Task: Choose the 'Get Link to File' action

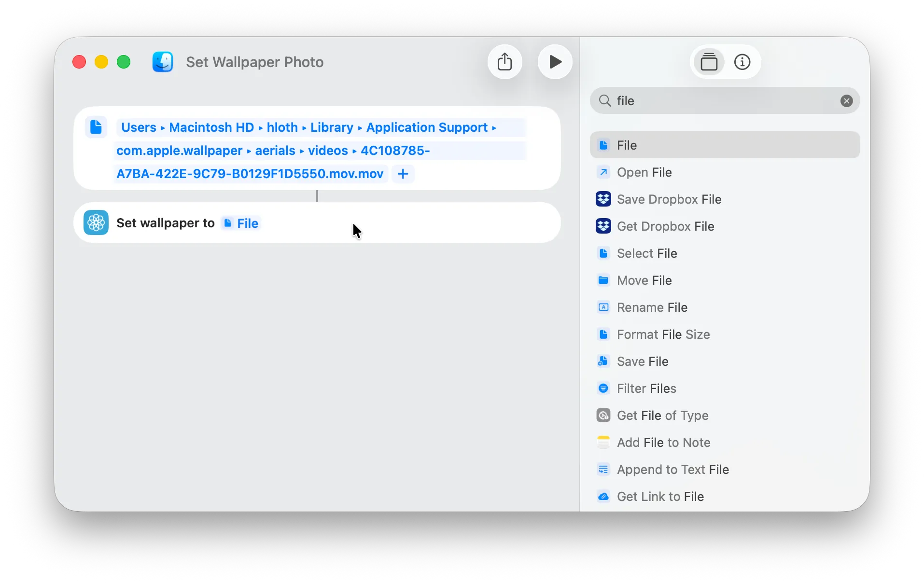Action: click(x=725, y=497)
